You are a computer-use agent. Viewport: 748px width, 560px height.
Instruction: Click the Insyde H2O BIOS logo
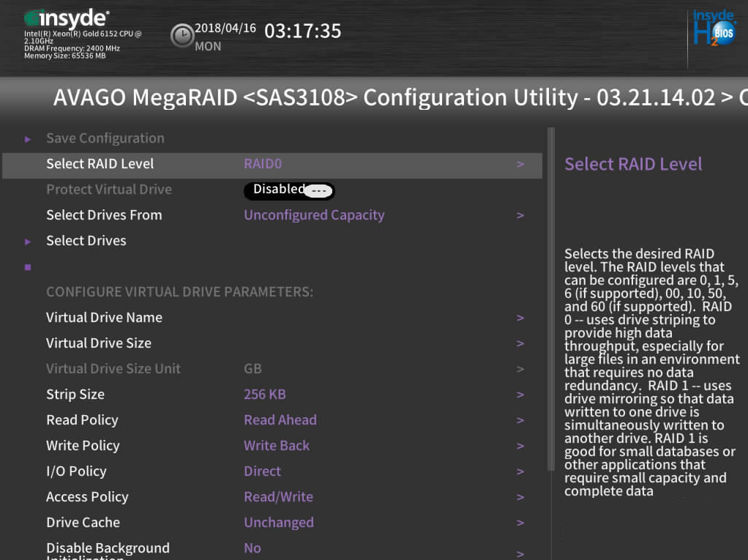coord(714,29)
